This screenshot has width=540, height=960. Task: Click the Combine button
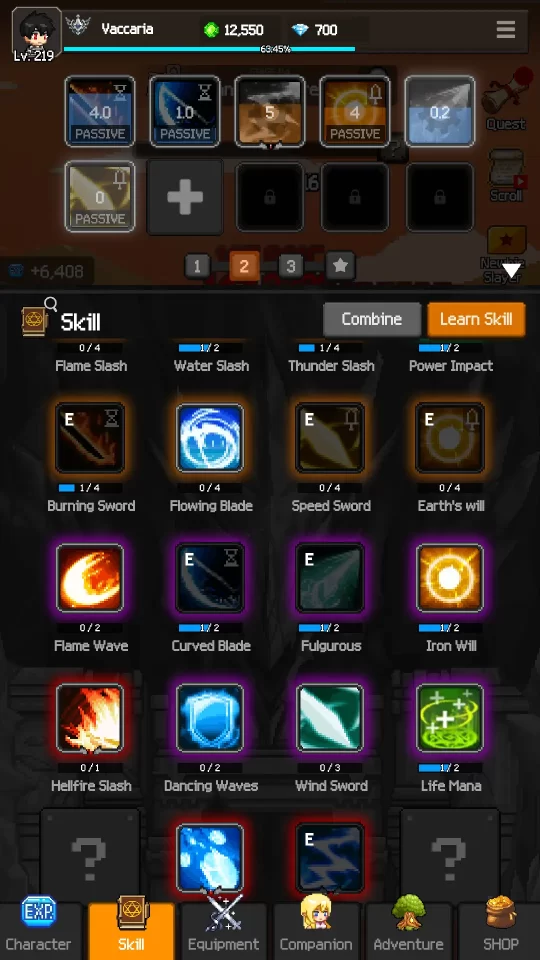pyautogui.click(x=372, y=319)
